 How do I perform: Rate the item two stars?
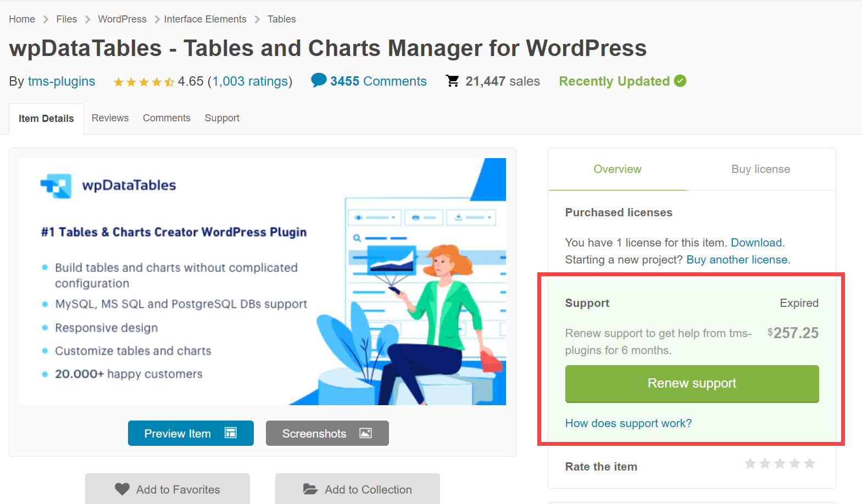(x=765, y=464)
